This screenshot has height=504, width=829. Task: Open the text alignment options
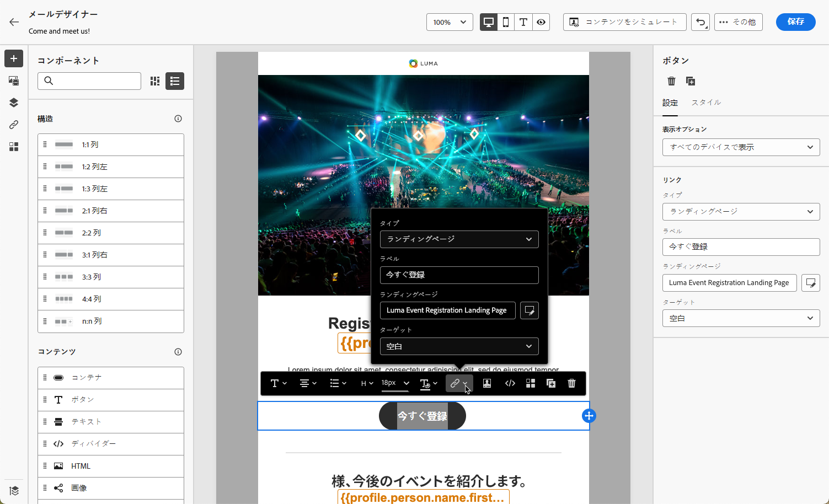click(x=308, y=383)
